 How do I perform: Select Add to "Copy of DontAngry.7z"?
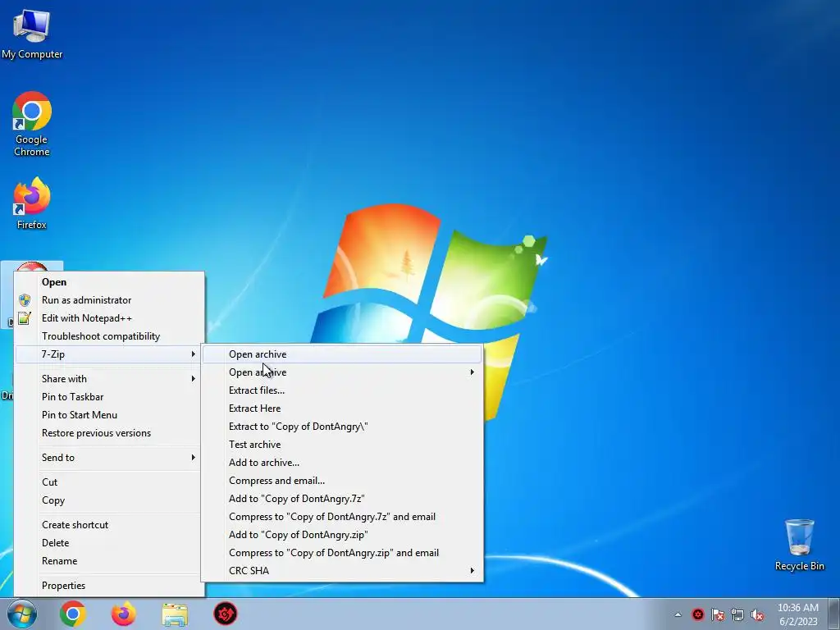click(x=342, y=499)
